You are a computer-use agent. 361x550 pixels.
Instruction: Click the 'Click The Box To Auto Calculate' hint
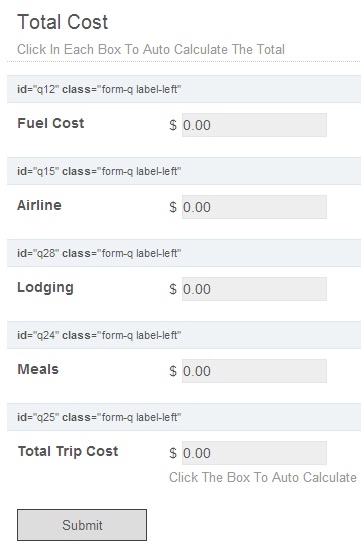[263, 477]
